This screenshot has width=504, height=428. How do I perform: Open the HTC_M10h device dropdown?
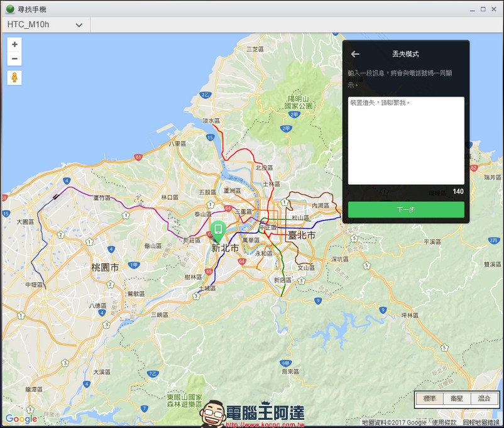[x=45, y=25]
